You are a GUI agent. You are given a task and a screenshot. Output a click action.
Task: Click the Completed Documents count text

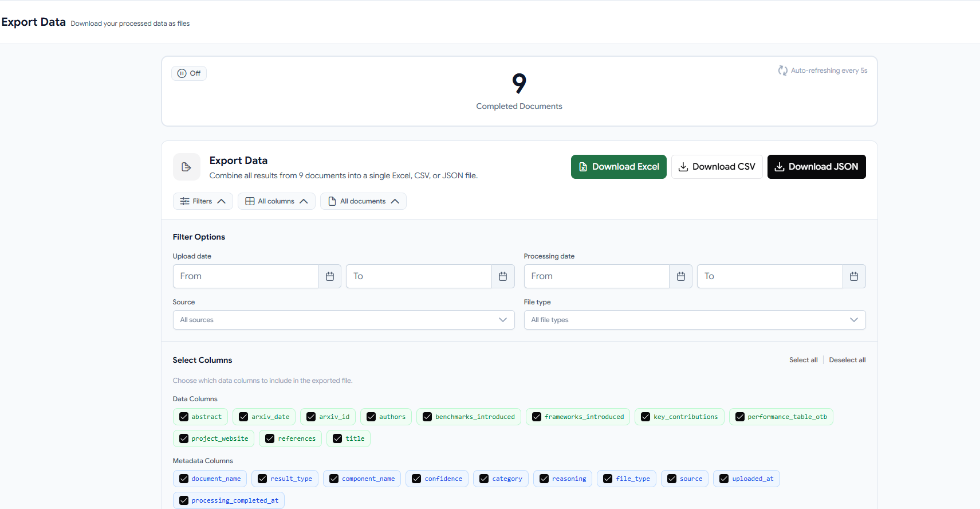(x=519, y=84)
